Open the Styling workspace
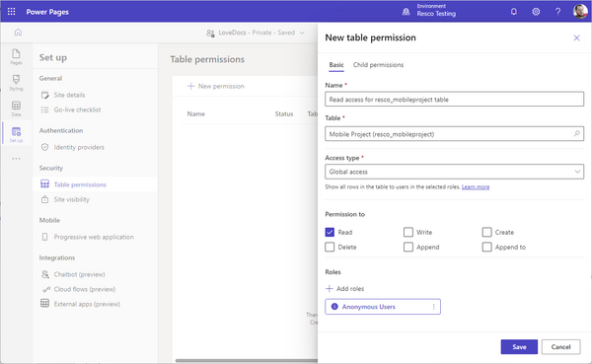The height and width of the screenshot is (364, 592). click(x=16, y=83)
